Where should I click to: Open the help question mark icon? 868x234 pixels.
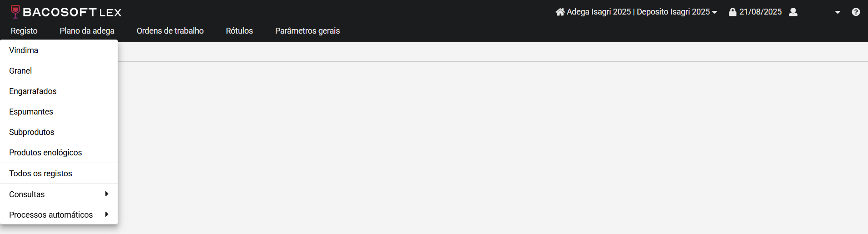click(856, 12)
